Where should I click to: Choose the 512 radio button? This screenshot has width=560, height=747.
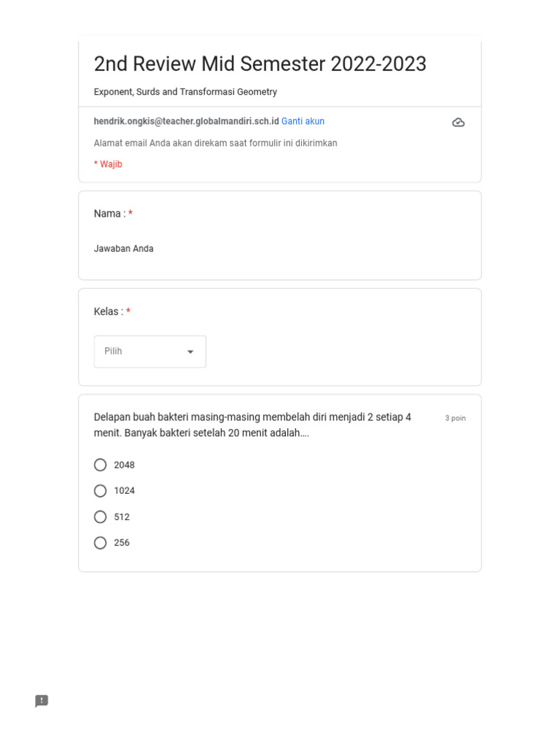click(101, 517)
